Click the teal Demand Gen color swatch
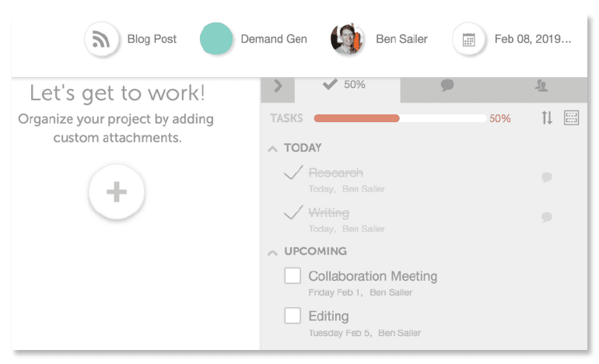The image size is (599, 364). [x=216, y=39]
